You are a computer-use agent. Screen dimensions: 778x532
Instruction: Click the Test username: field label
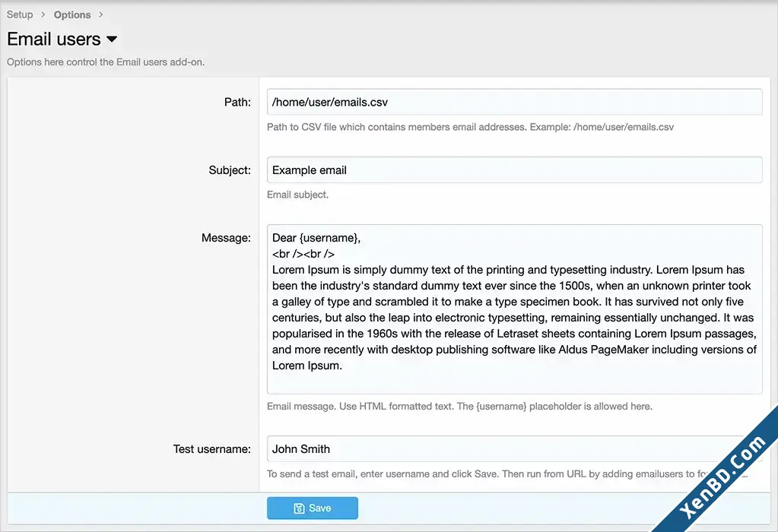(212, 449)
